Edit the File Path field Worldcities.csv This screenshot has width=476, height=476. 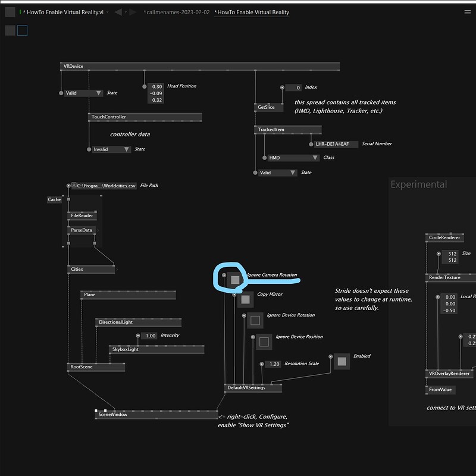[104, 186]
